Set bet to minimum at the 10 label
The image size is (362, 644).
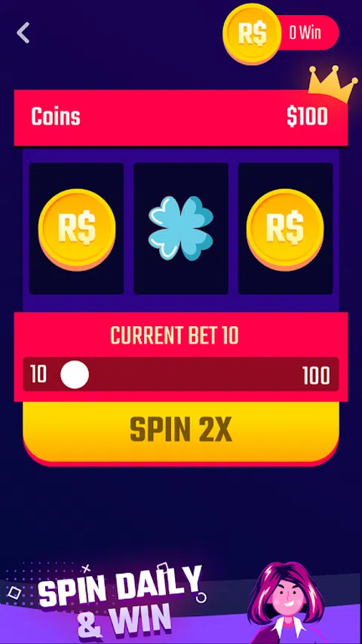click(x=38, y=375)
